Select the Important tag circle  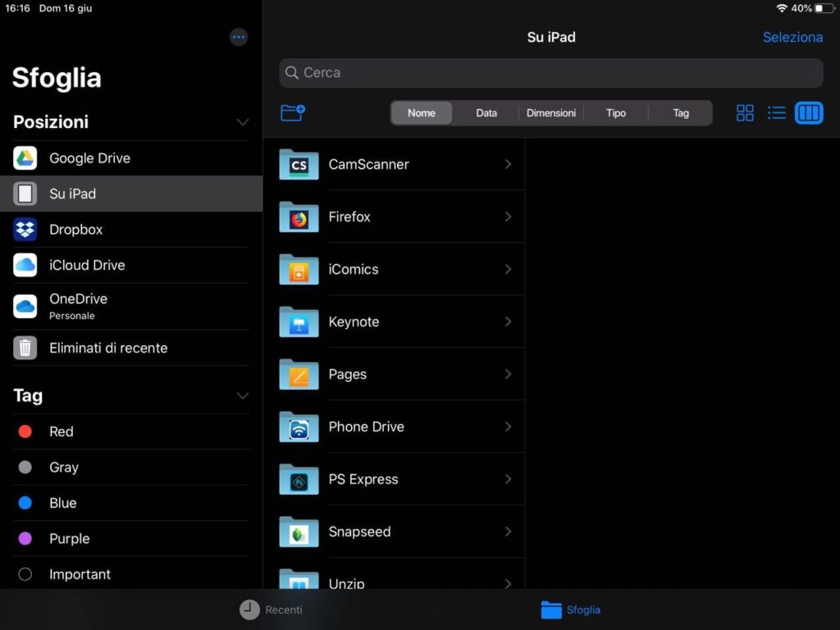point(25,574)
